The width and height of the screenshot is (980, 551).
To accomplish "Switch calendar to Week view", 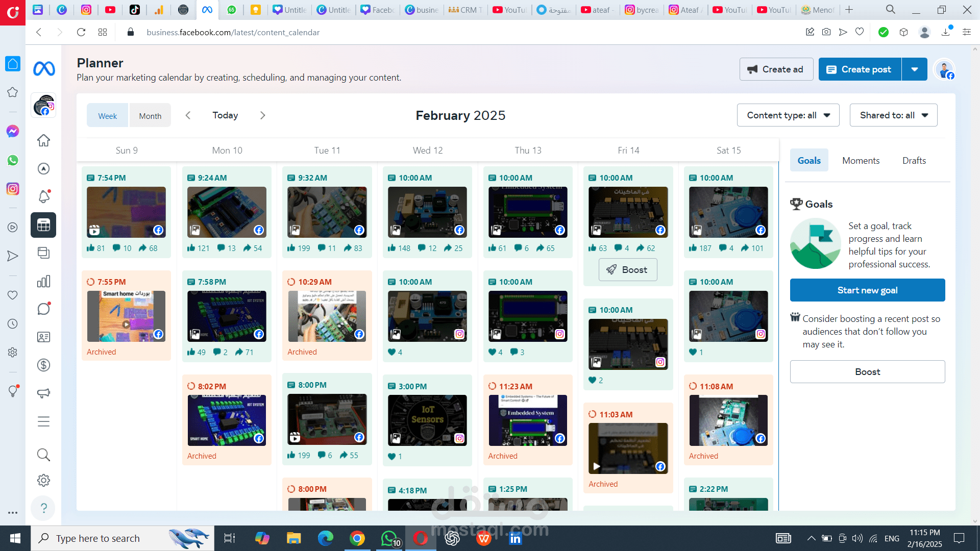I will coord(107,116).
